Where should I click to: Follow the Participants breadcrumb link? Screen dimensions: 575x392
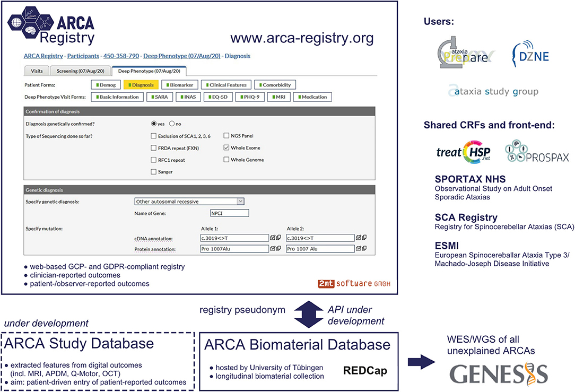tap(83, 56)
